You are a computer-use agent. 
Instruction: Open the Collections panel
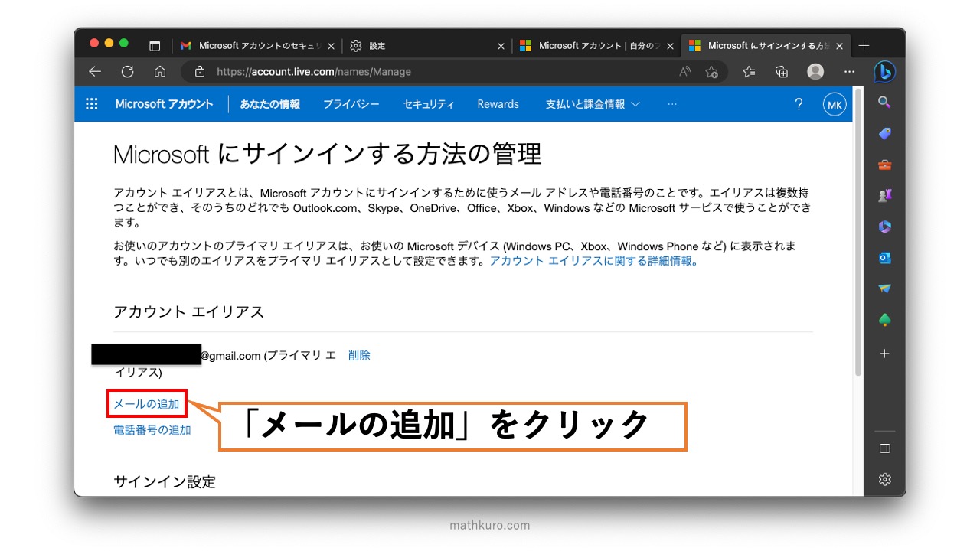pyautogui.click(x=782, y=71)
